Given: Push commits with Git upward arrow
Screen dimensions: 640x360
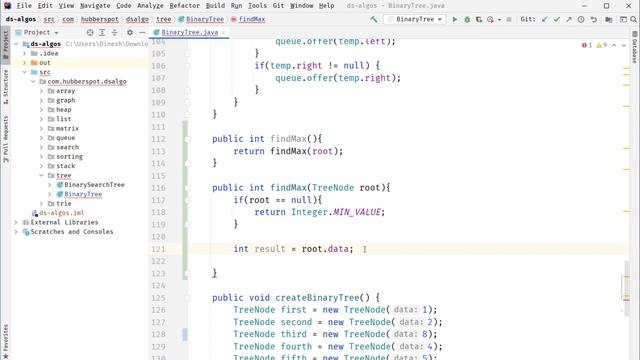Looking at the screenshot, I should [x=569, y=19].
